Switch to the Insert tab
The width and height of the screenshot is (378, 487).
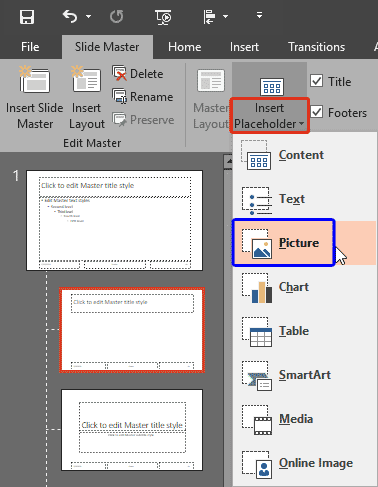coord(244,47)
